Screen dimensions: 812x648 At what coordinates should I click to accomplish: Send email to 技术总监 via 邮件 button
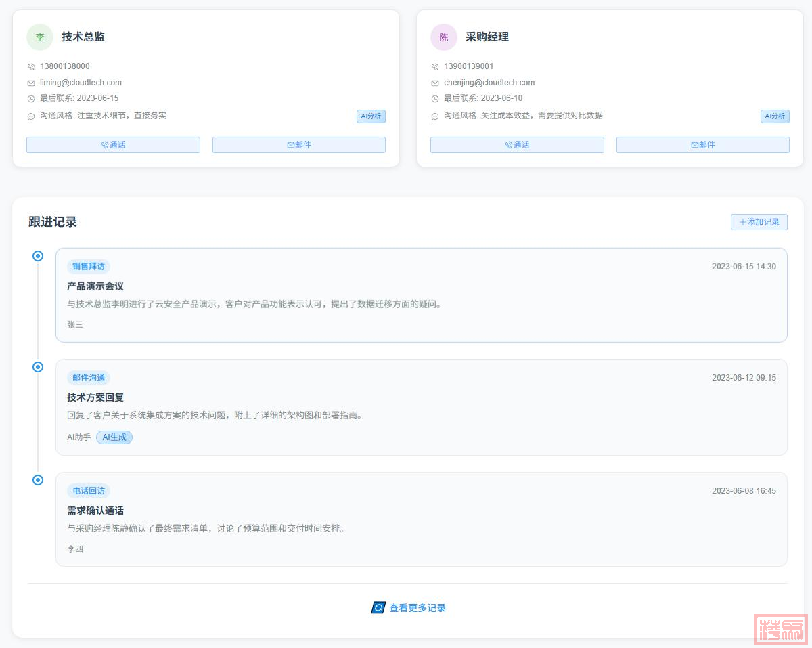[x=299, y=145]
